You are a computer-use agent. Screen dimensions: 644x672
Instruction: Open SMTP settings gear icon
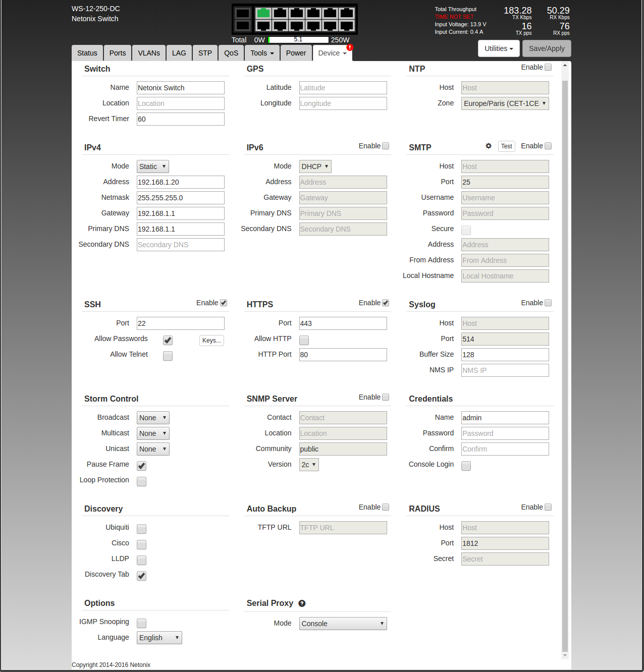click(489, 146)
